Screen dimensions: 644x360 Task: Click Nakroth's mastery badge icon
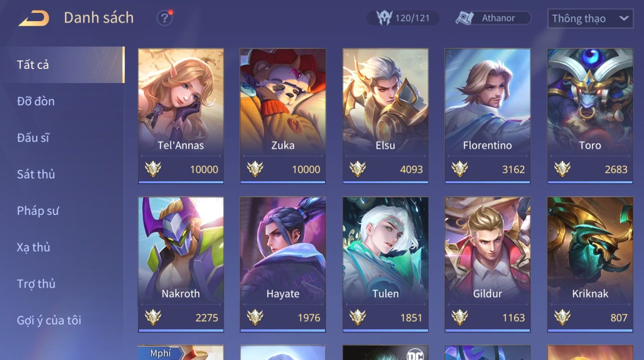point(153,317)
